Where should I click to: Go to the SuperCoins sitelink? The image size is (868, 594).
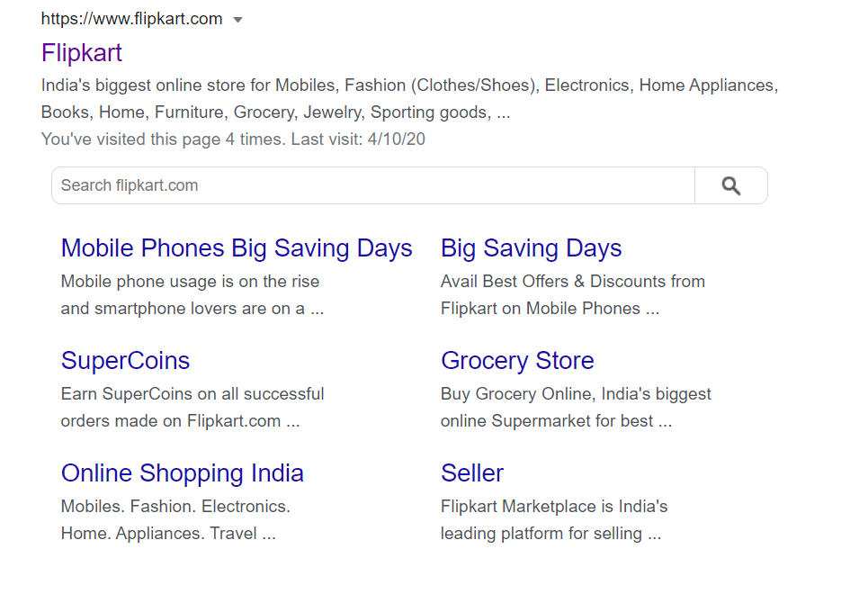tap(125, 361)
